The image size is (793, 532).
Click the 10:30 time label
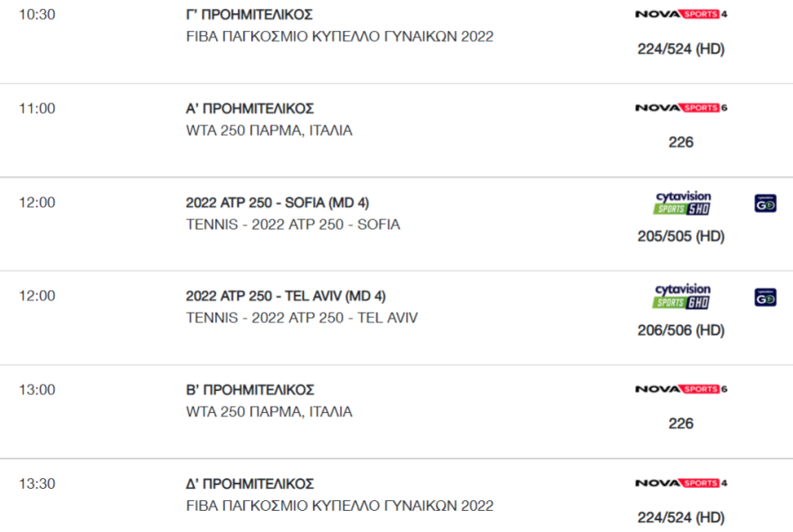tap(37, 15)
